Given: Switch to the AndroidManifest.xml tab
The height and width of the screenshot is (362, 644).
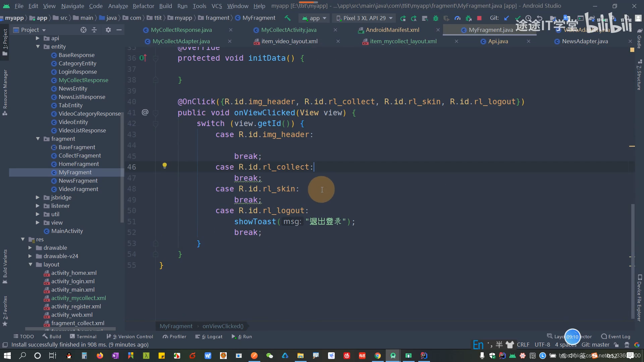Looking at the screenshot, I should [x=392, y=30].
